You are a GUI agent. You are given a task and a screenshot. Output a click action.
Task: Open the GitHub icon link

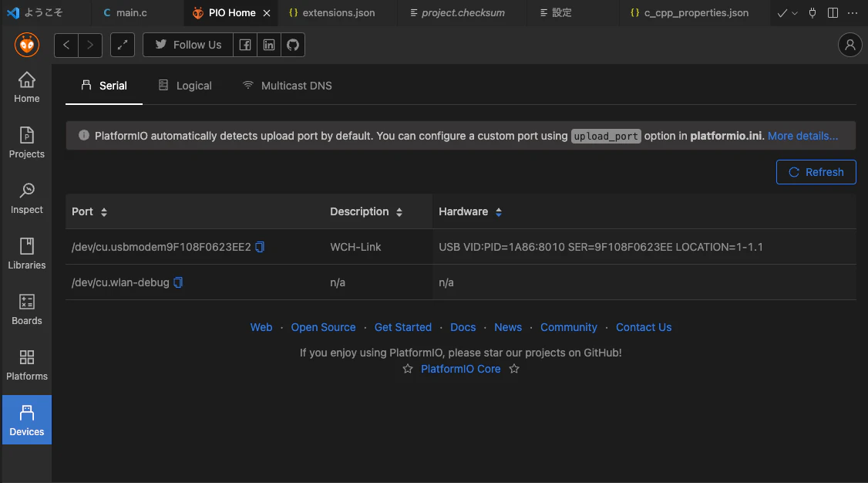coord(293,45)
